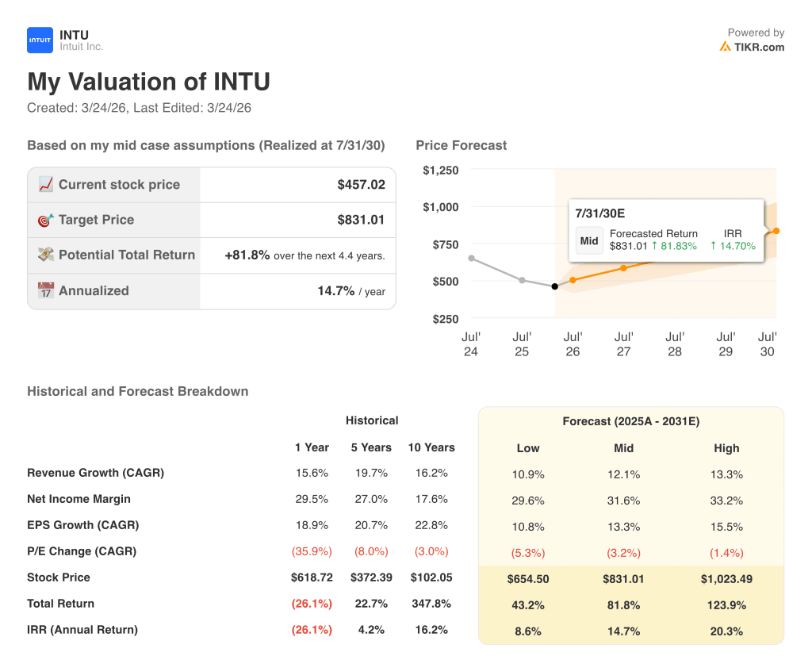Click My Valuation of INTU title
The image size is (812, 660).
pos(149,82)
